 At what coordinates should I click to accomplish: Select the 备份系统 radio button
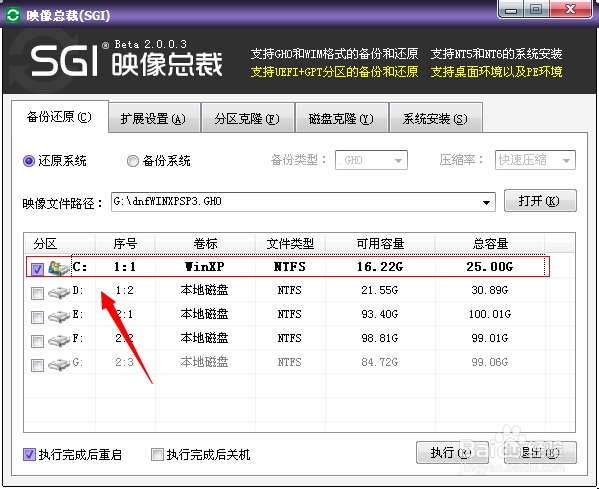(x=133, y=161)
